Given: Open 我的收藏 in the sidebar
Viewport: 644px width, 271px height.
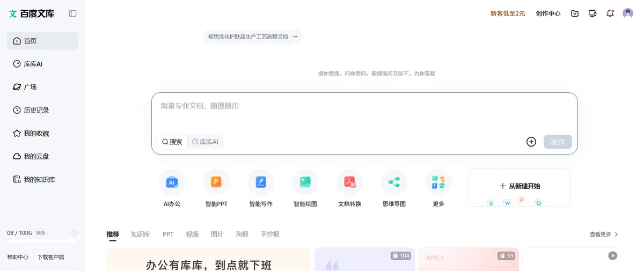Looking at the screenshot, I should point(42,133).
